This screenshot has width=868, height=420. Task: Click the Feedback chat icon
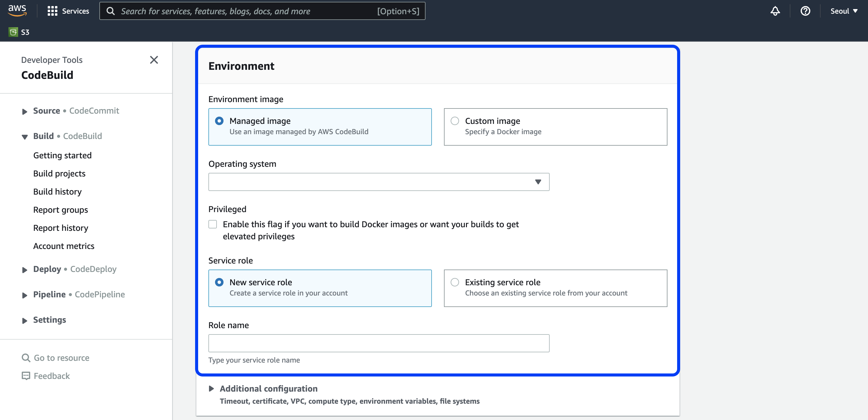tap(26, 376)
